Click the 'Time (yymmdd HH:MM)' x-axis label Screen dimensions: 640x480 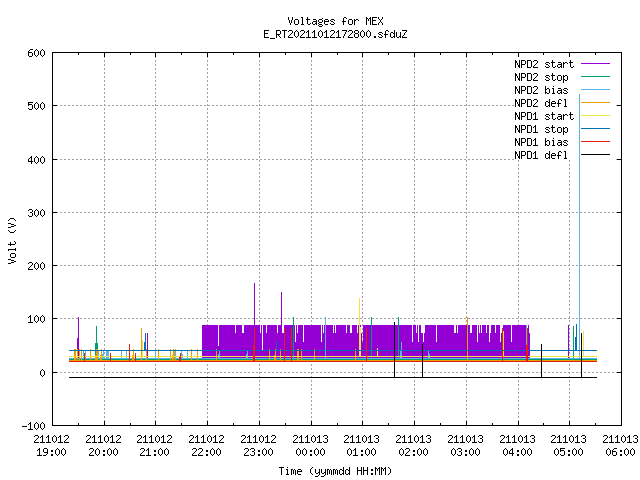click(335, 471)
